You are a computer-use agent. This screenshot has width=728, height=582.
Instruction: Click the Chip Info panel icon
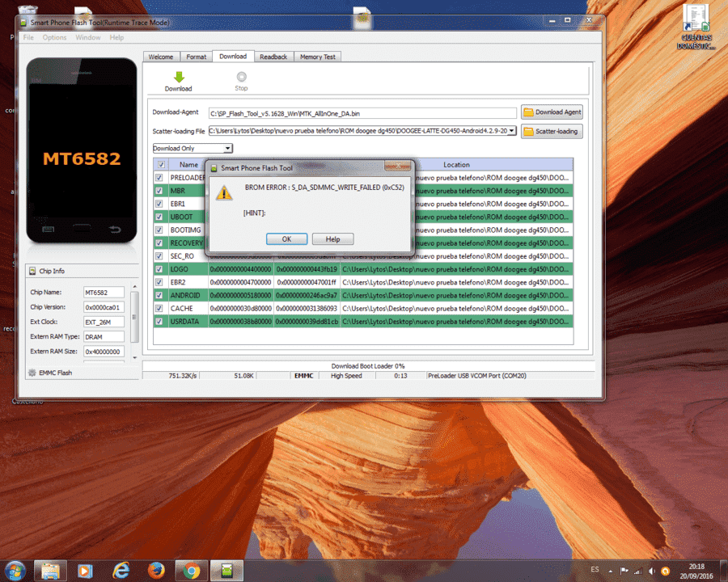tap(32, 271)
